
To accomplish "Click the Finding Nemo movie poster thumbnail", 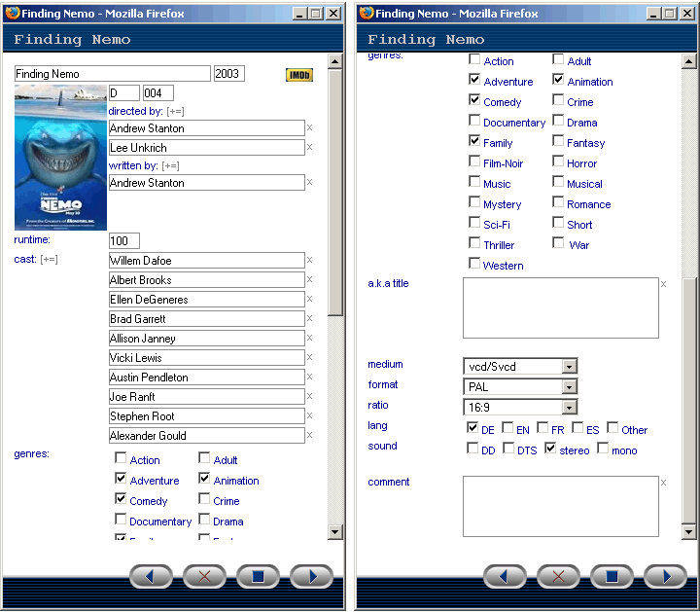I will tap(60, 158).
